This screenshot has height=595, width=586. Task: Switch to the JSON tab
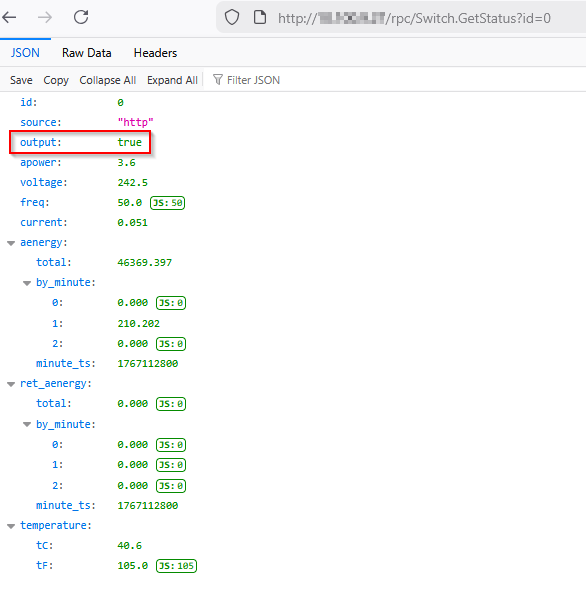[x=25, y=53]
